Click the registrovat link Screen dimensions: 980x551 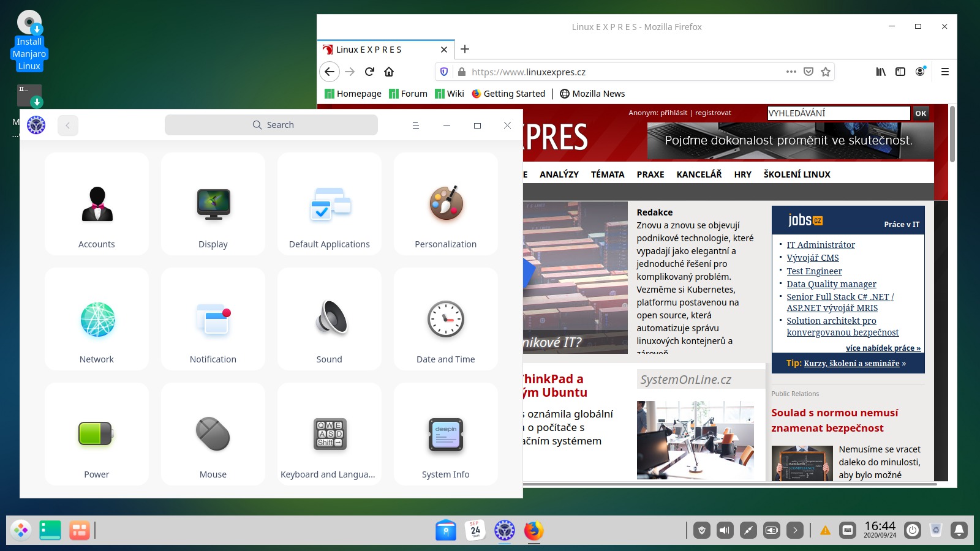pos(713,113)
